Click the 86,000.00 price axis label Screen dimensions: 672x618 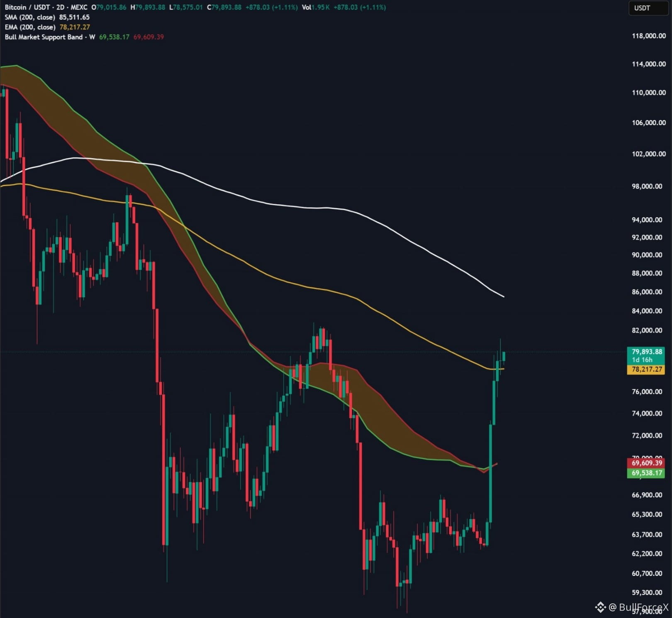[x=647, y=292]
